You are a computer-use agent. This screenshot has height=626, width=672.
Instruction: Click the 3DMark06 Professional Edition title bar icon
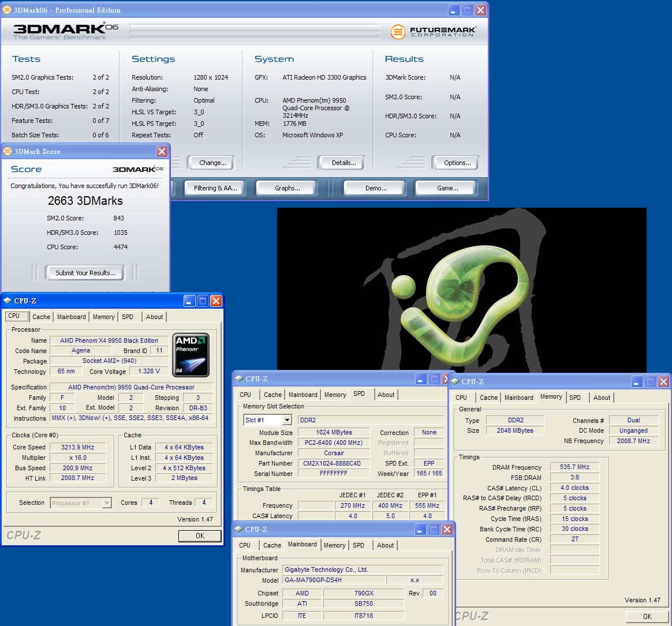7,10
